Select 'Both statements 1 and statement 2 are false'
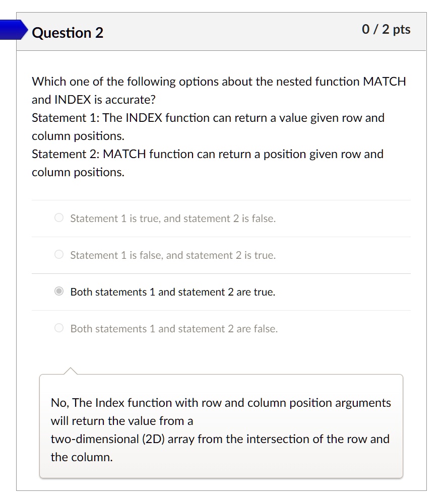444x504 pixels. tap(173, 328)
